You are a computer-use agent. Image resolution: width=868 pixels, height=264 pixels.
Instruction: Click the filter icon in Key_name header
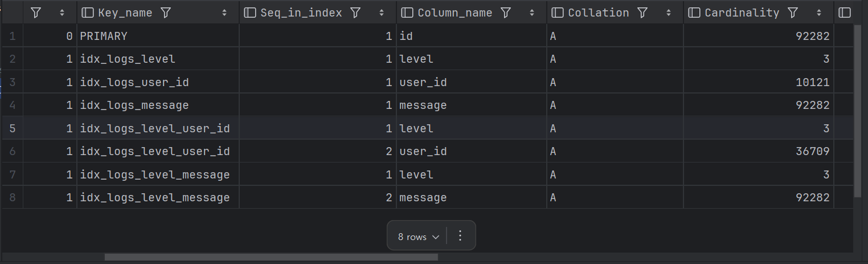tap(166, 13)
